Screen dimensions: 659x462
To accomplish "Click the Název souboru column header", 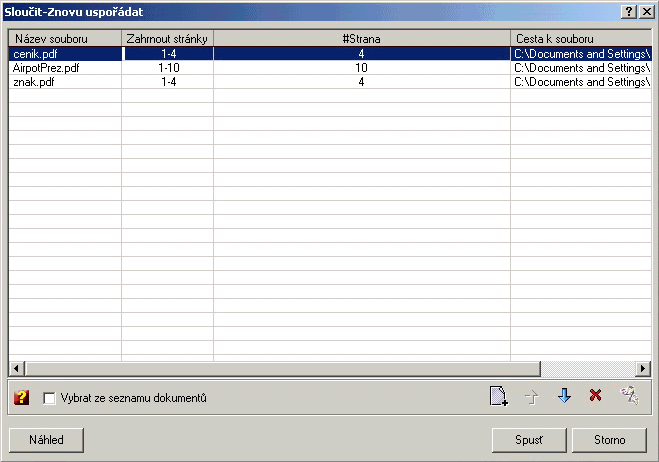I will click(x=65, y=39).
